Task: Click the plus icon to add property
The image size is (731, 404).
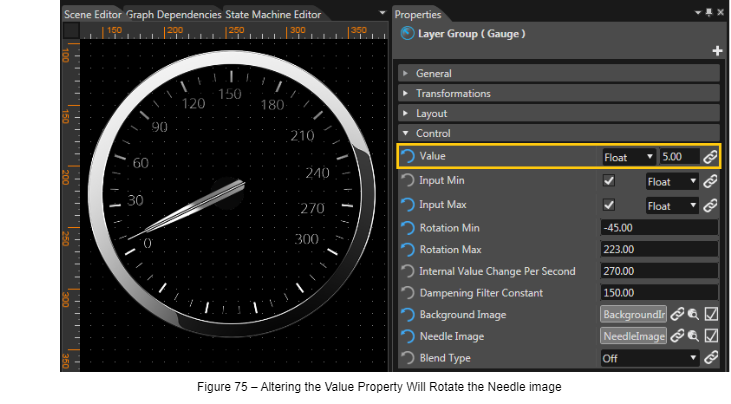Action: tap(717, 51)
